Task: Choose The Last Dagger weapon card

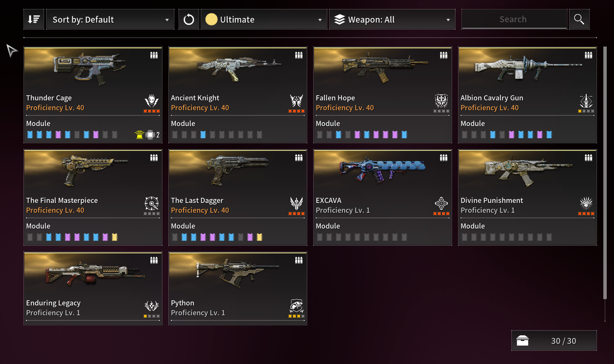Action: 237,198
